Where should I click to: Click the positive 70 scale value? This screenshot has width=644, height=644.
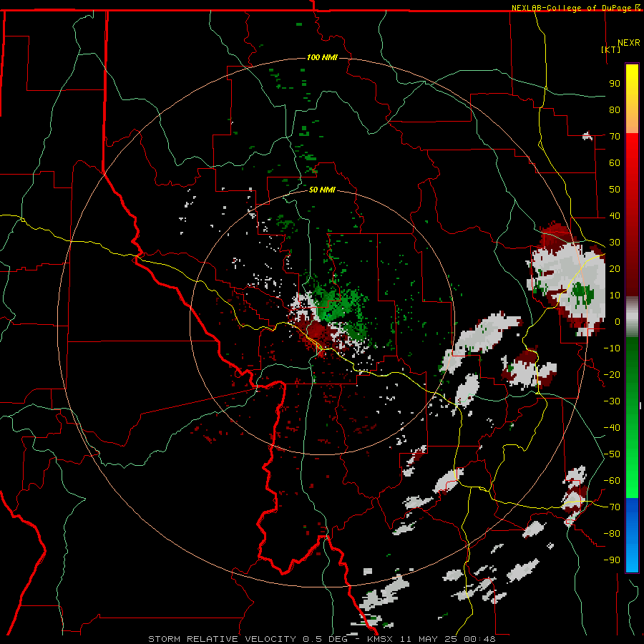(x=615, y=137)
